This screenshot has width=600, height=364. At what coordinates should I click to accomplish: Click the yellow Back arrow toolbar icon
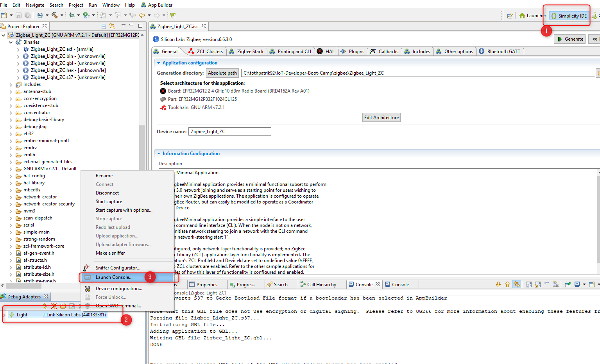coord(142,15)
